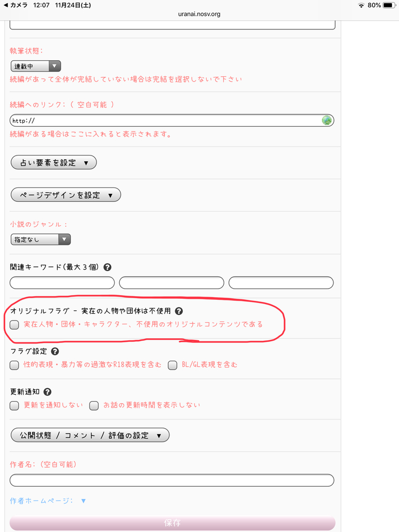Image resolution: width=399 pixels, height=532 pixels.
Task: Check 更新を通知しない option
Action: coord(15,405)
